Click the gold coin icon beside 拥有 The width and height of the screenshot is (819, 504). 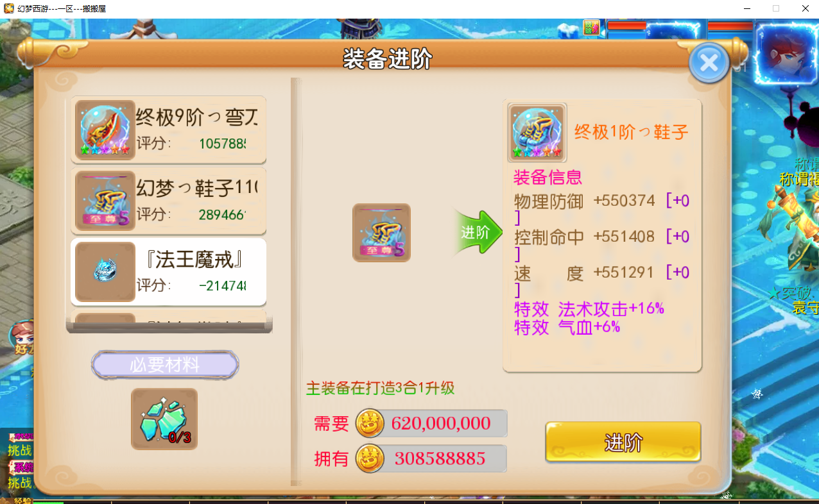click(x=370, y=458)
